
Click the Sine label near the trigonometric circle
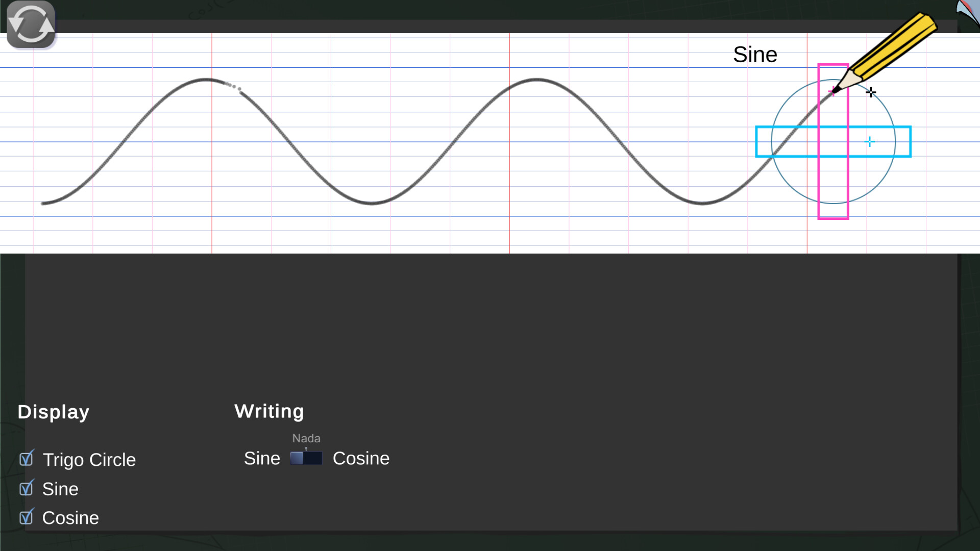(755, 54)
